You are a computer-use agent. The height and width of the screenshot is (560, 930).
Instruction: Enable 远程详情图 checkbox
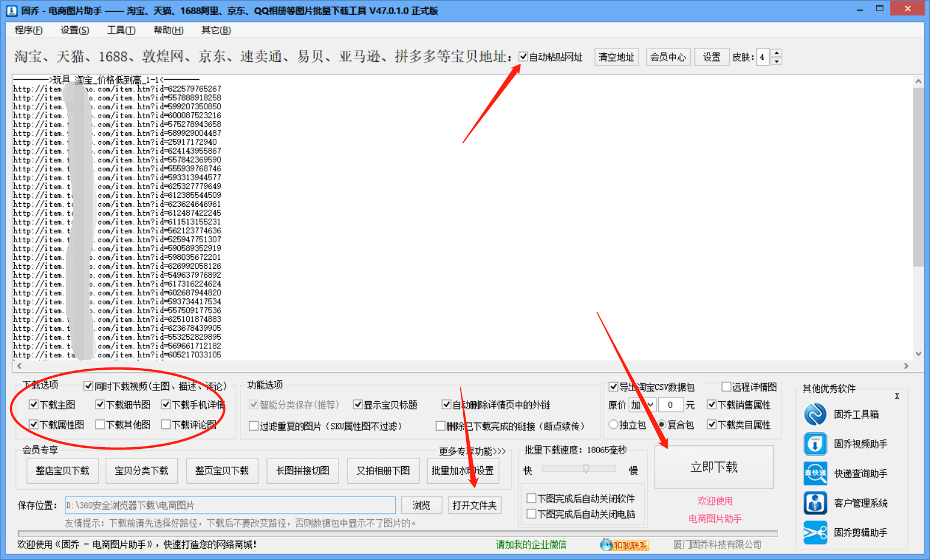pyautogui.click(x=726, y=387)
